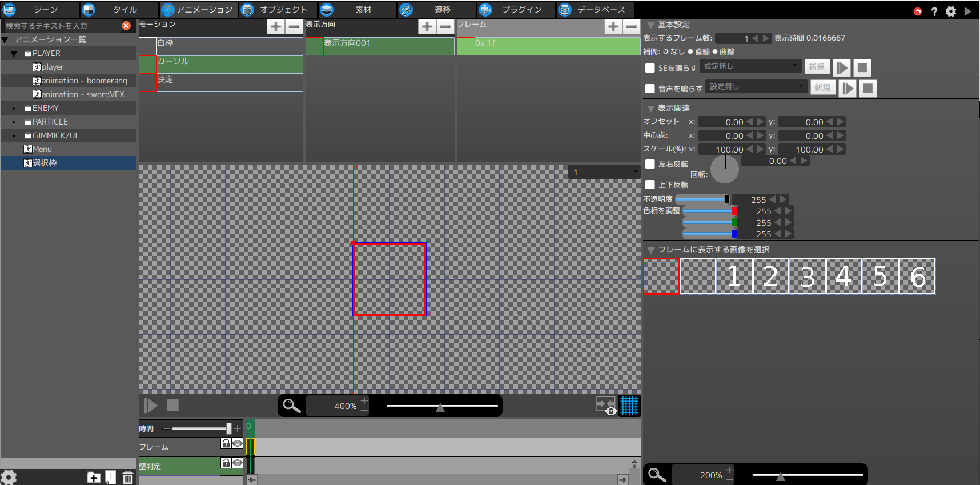
Task: Stop the SE sound preview
Action: 862,68
